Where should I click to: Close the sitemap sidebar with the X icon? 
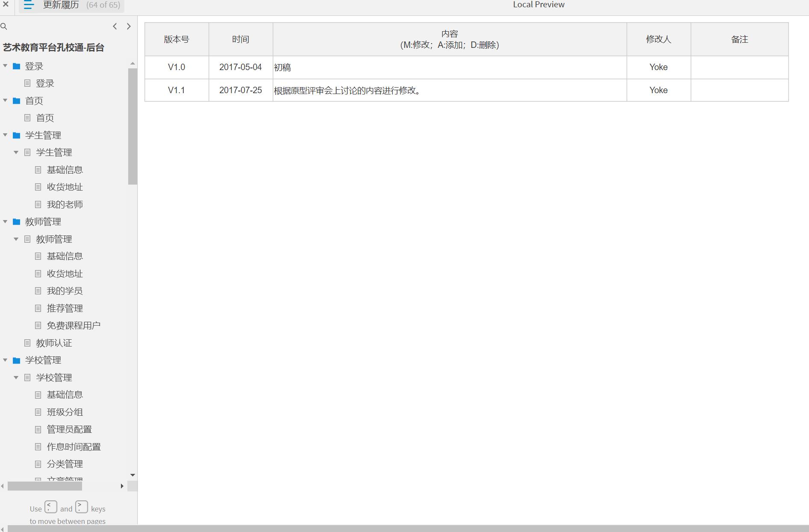point(6,5)
